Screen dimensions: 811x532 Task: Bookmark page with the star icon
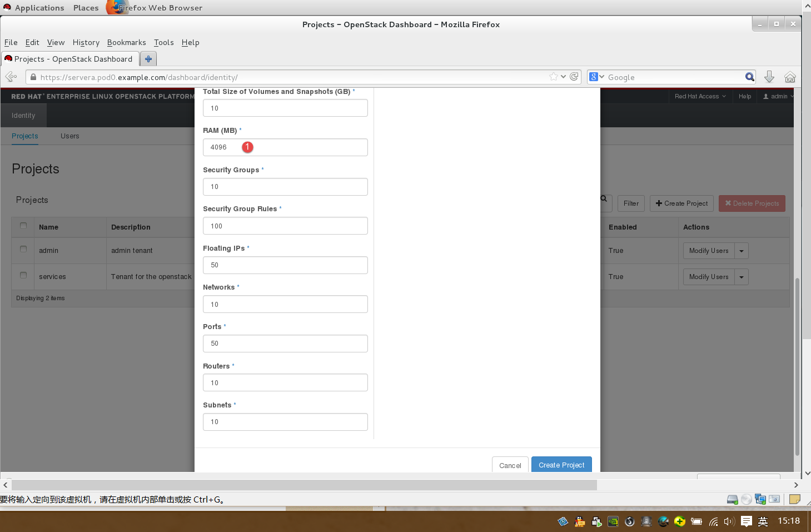tap(553, 77)
